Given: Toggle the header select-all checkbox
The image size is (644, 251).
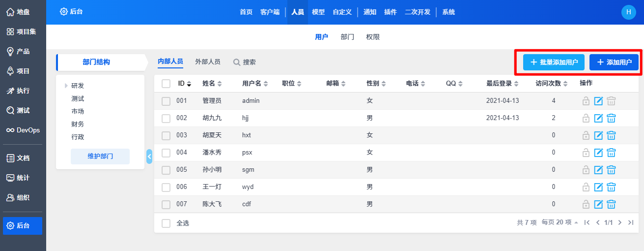Looking at the screenshot, I should [x=166, y=84].
